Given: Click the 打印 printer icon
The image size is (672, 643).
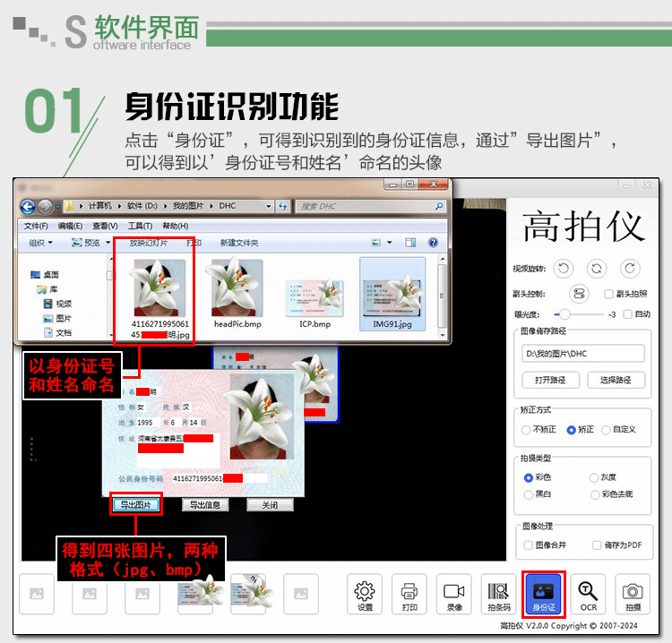Looking at the screenshot, I should click(409, 595).
